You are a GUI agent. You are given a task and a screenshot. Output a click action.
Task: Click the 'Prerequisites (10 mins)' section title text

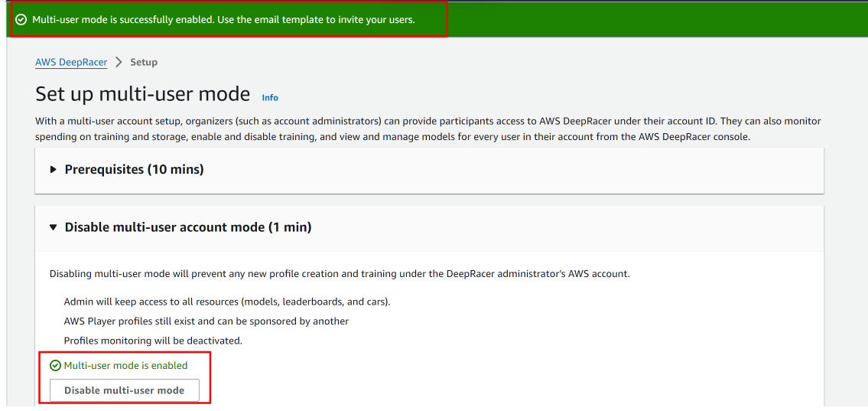[x=135, y=169]
